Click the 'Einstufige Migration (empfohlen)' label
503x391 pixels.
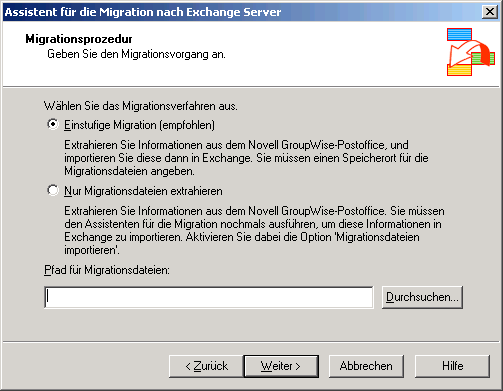[x=139, y=125]
